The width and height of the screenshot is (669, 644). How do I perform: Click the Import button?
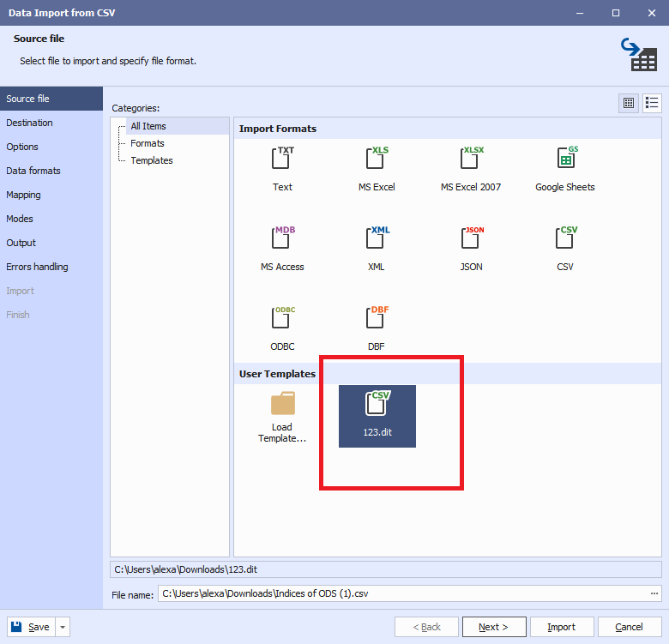[x=562, y=627]
